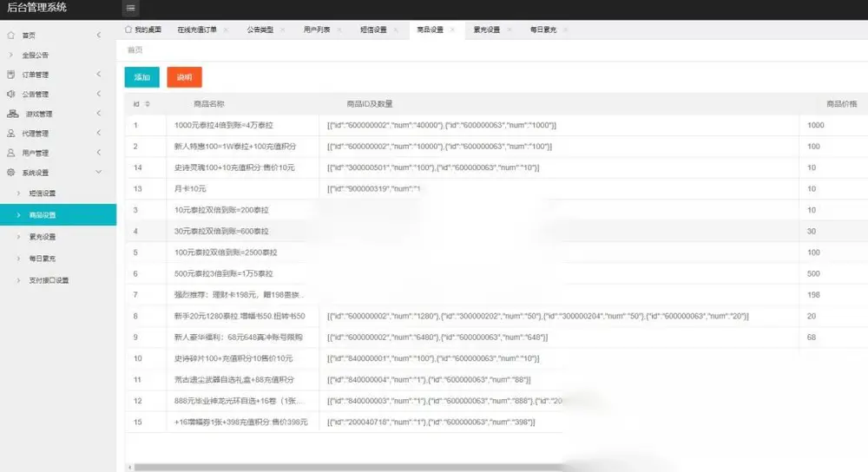Toggle the sidebar collapse hamburger icon

(x=131, y=8)
